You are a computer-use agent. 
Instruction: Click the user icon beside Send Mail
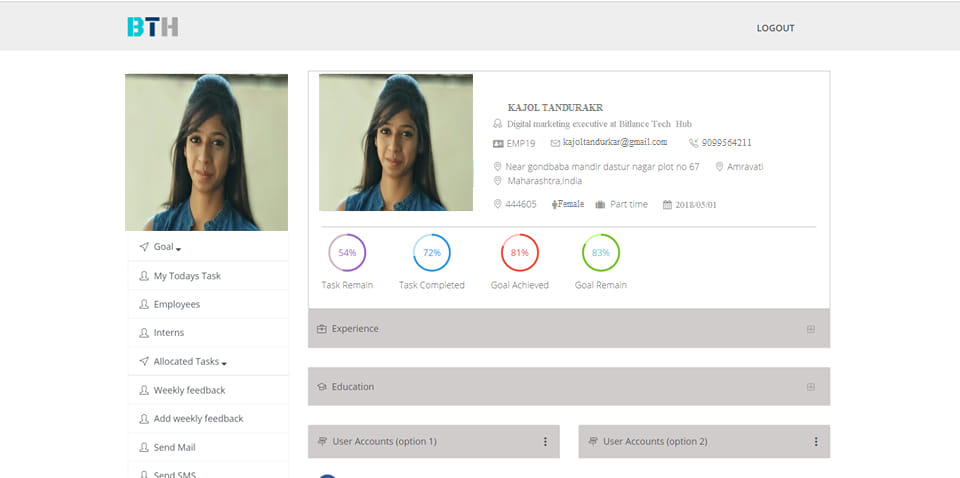[144, 447]
